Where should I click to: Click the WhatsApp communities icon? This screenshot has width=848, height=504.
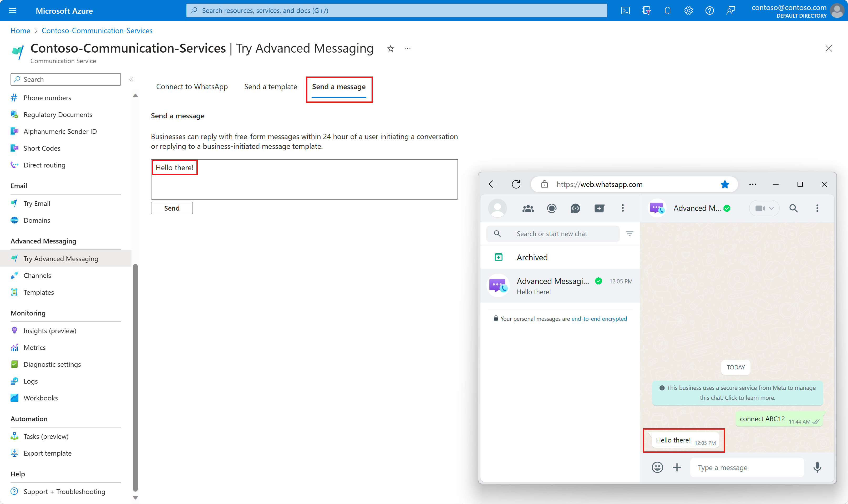(528, 208)
